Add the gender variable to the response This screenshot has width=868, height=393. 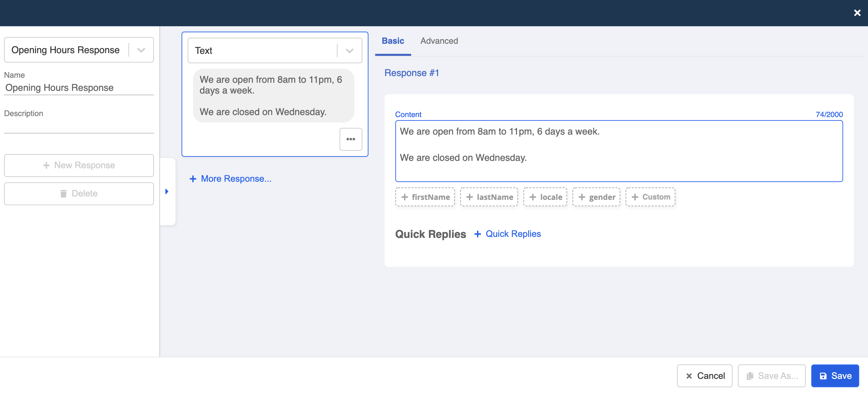596,197
